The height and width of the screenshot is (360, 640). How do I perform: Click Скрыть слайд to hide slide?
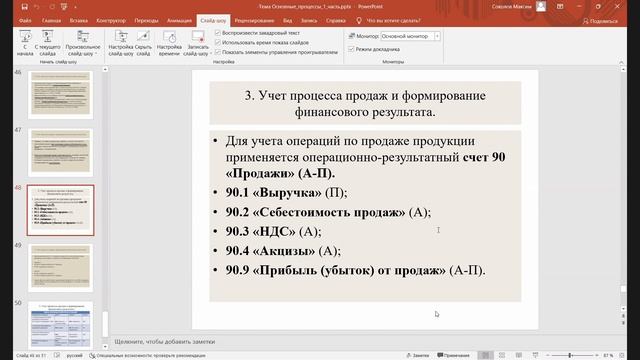pyautogui.click(x=143, y=43)
